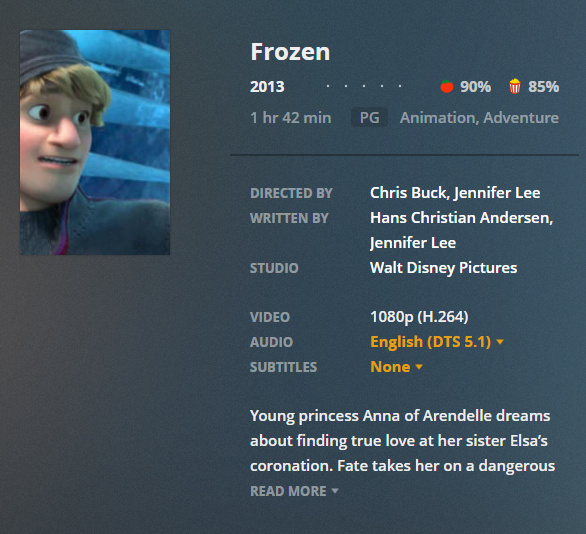The height and width of the screenshot is (534, 586).
Task: Open writer Hans Christian Andersen link
Action: (x=461, y=218)
